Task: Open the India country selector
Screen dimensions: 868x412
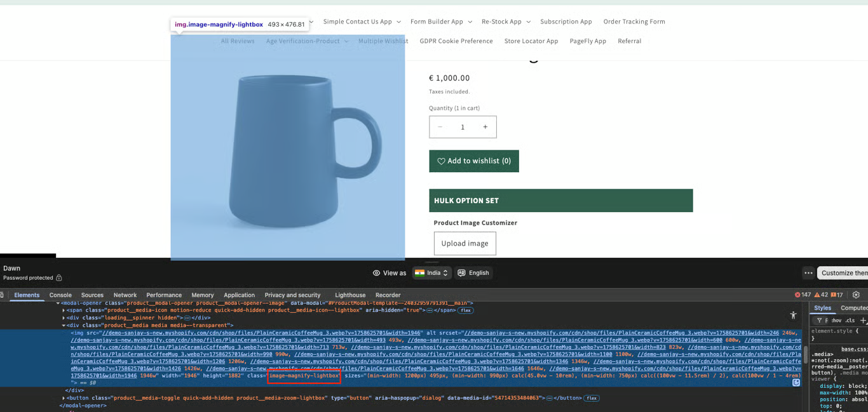Action: pos(431,273)
